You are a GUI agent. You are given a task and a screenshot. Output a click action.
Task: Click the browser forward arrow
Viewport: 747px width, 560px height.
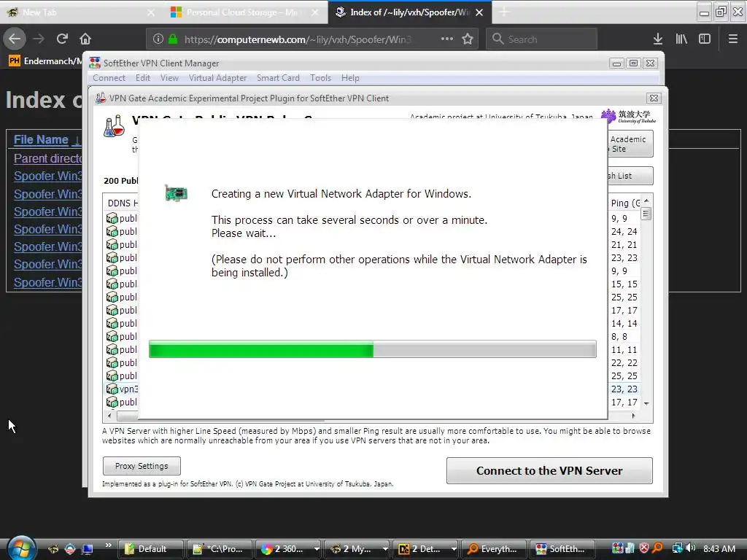pyautogui.click(x=39, y=39)
